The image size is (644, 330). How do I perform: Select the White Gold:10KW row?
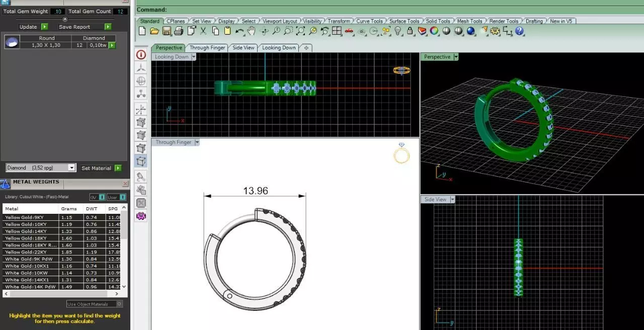(62, 273)
